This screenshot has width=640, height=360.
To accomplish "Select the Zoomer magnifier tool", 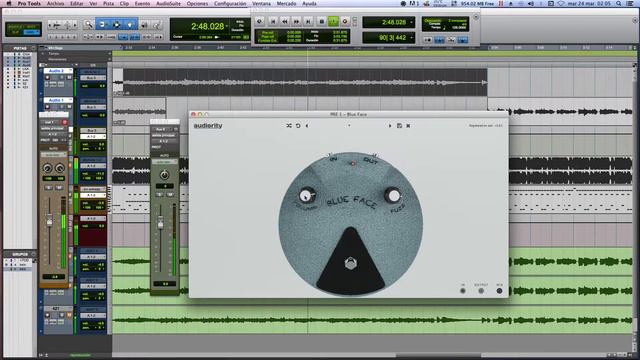I will 88,25.
